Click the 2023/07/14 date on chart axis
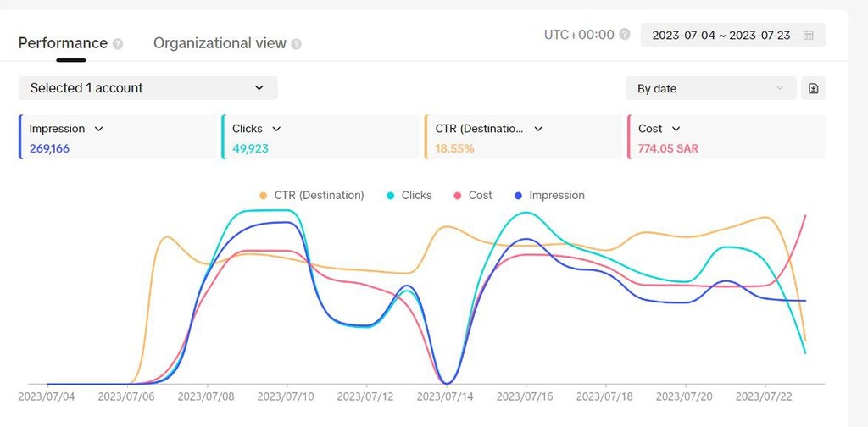 pyautogui.click(x=446, y=396)
